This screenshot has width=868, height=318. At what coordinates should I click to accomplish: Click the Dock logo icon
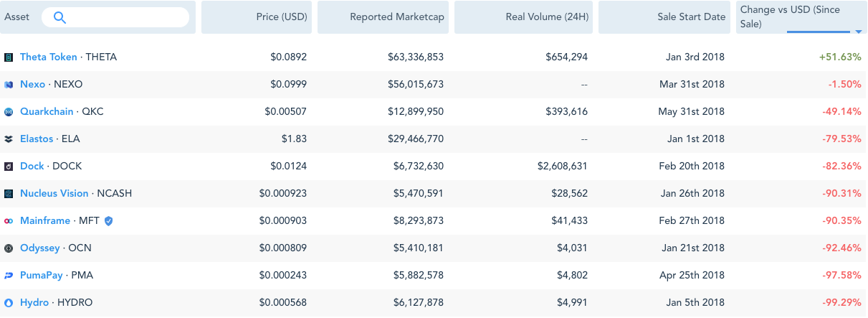click(x=9, y=167)
